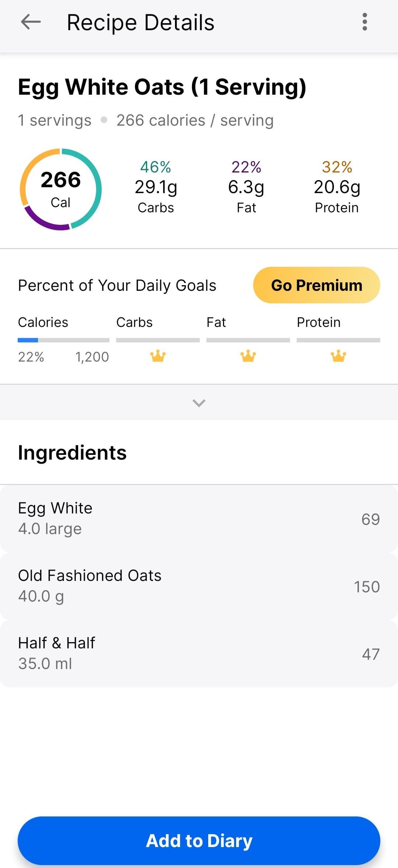Tap the Fat premium crown icon

pos(248,356)
